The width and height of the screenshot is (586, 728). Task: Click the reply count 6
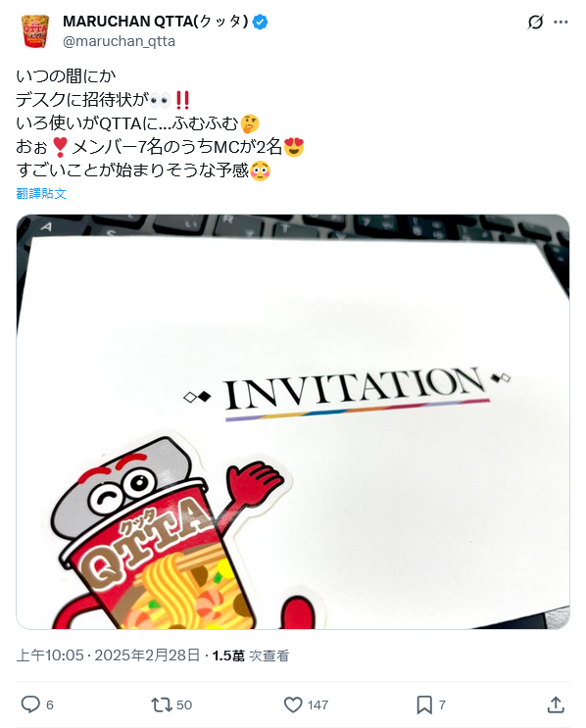click(x=50, y=704)
